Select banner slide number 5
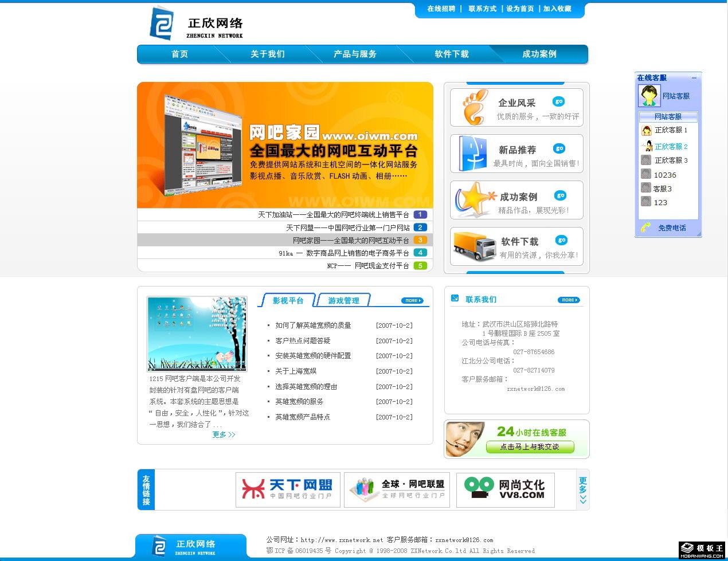This screenshot has height=561, width=728. 420,265
